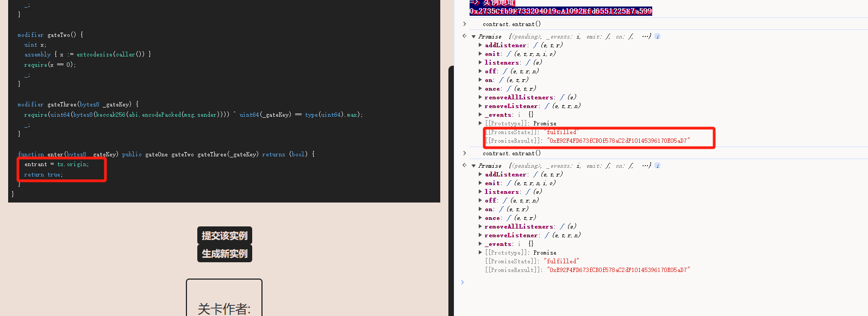
Task: Expand listeners property in second Promise object
Action: tap(480, 192)
